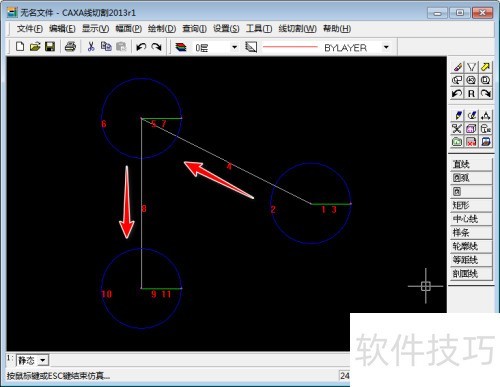This screenshot has height=387, width=500.
Task: Open the 设置(S) menu
Action: 226,29
